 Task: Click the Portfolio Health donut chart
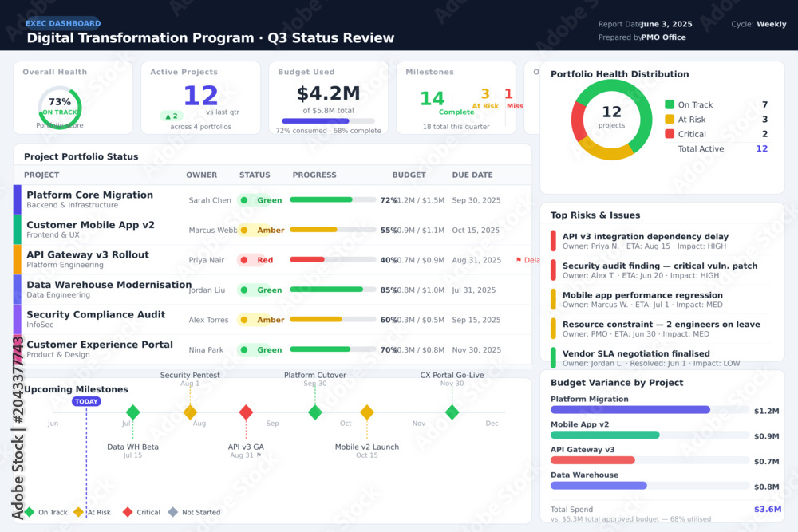(x=611, y=120)
